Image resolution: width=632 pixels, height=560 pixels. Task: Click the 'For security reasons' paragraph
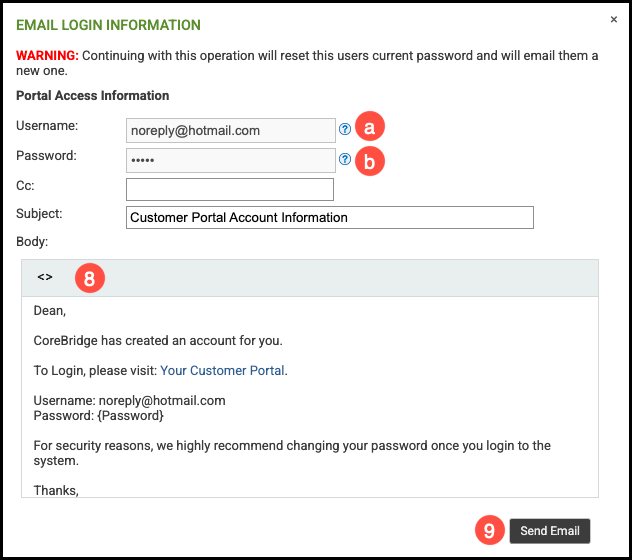click(292, 453)
